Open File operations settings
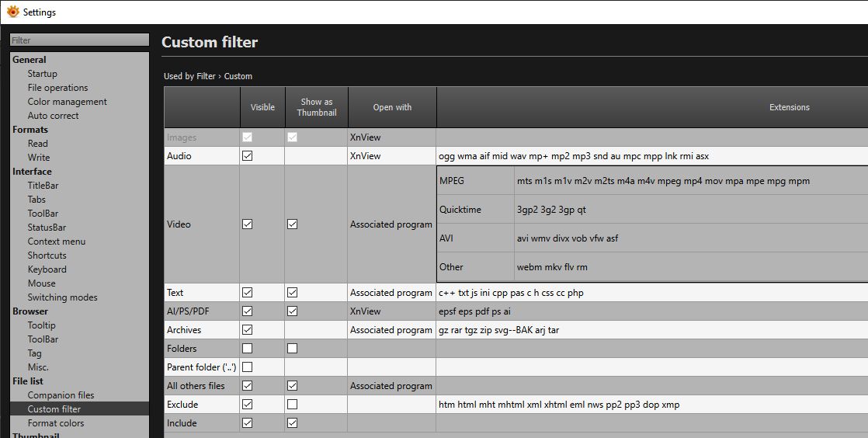 pyautogui.click(x=57, y=88)
